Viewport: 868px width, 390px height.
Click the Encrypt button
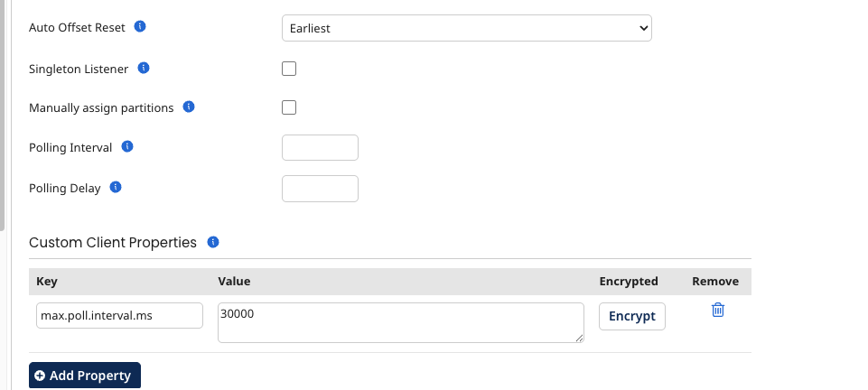632,317
